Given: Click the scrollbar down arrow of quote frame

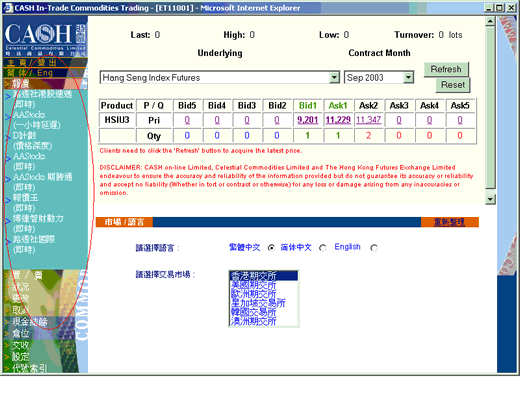Looking at the screenshot, I should pos(490,199).
